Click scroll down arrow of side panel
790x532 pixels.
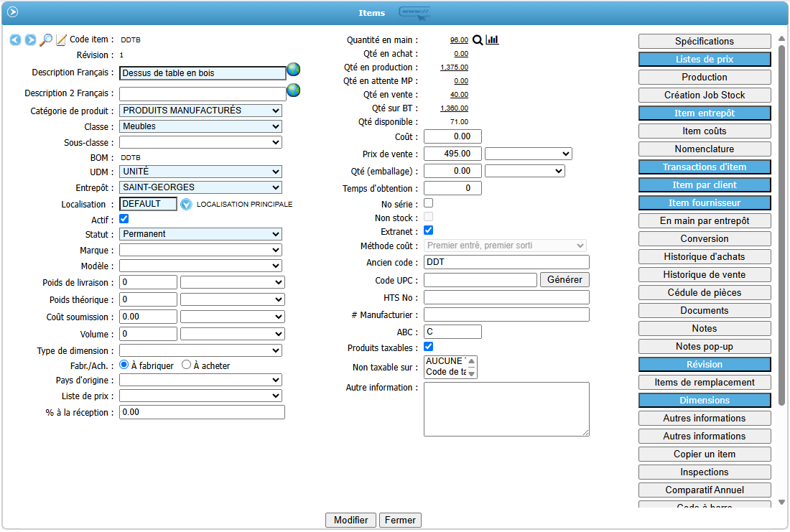point(781,503)
